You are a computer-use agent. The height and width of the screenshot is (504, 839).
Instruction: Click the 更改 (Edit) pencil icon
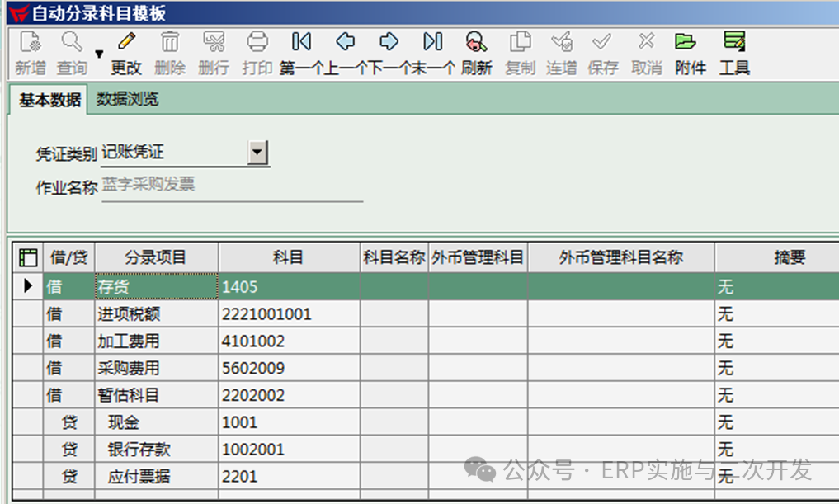[126, 42]
